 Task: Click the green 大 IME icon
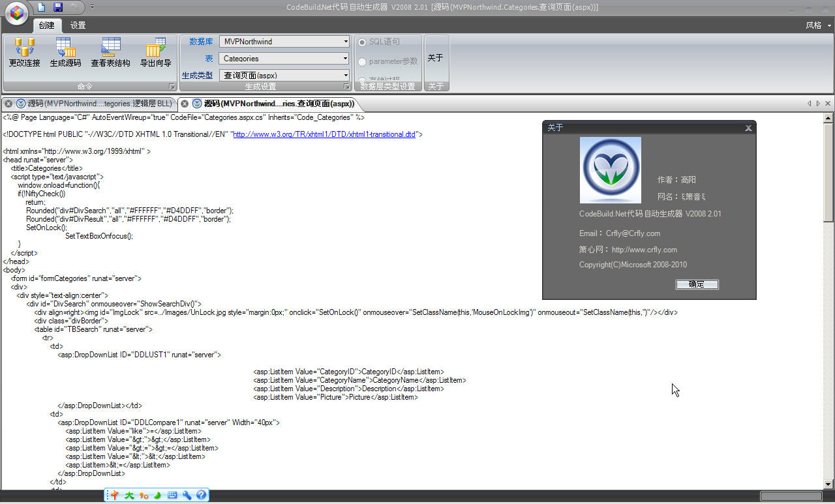(x=129, y=496)
